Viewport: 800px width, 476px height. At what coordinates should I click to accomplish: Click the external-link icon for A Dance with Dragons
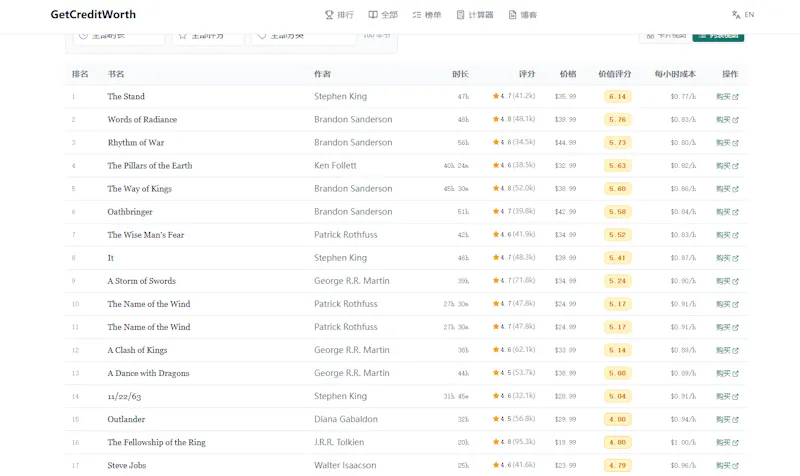(735, 373)
